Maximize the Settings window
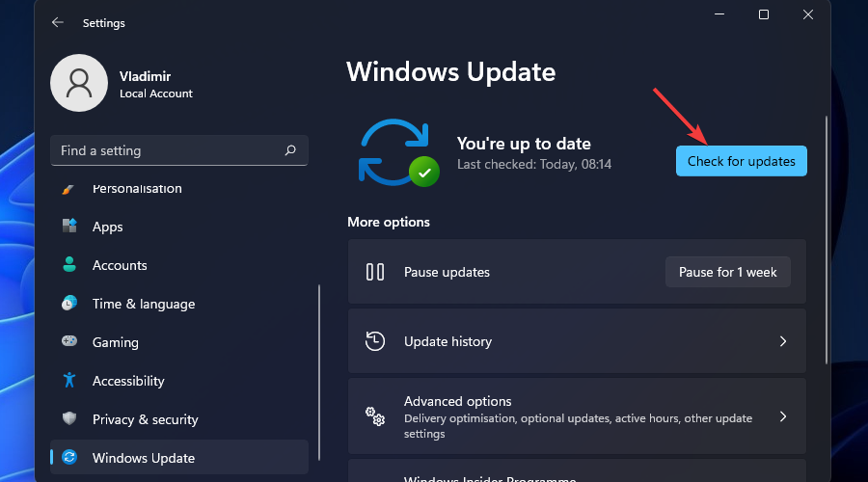This screenshot has height=482, width=868. pos(764,14)
